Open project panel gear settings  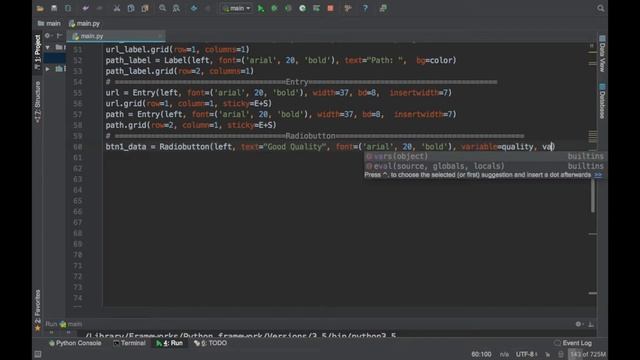click(47, 36)
